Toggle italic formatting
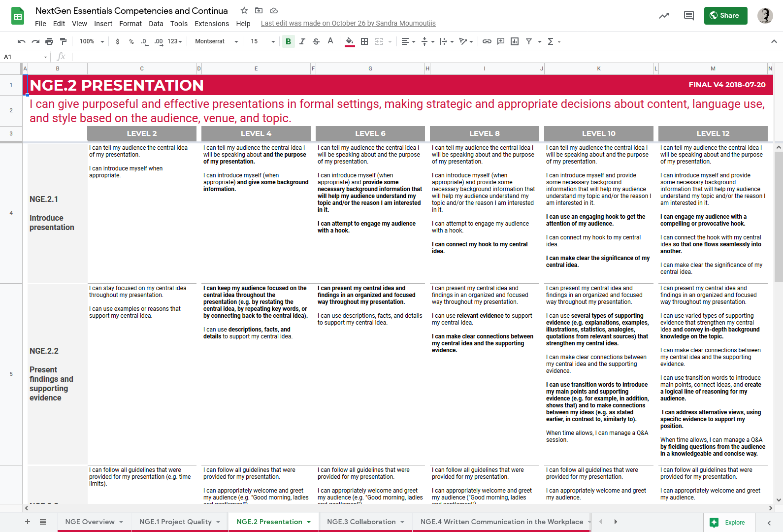 pyautogui.click(x=302, y=41)
